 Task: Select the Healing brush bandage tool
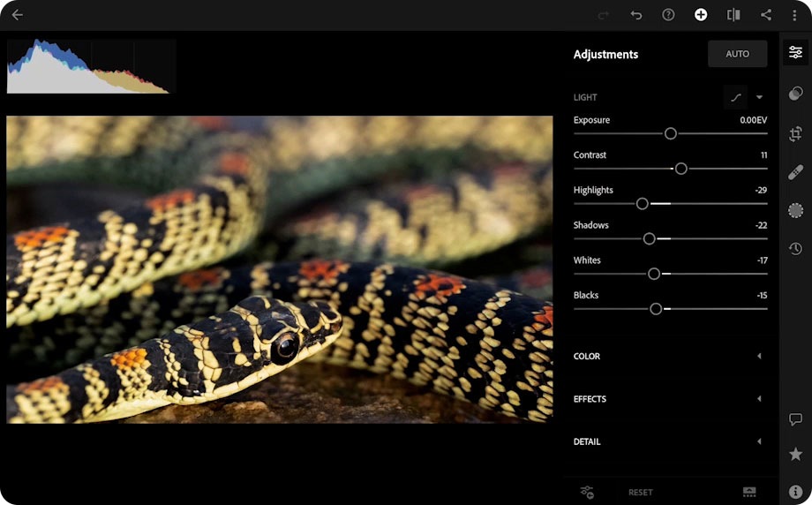click(x=795, y=172)
